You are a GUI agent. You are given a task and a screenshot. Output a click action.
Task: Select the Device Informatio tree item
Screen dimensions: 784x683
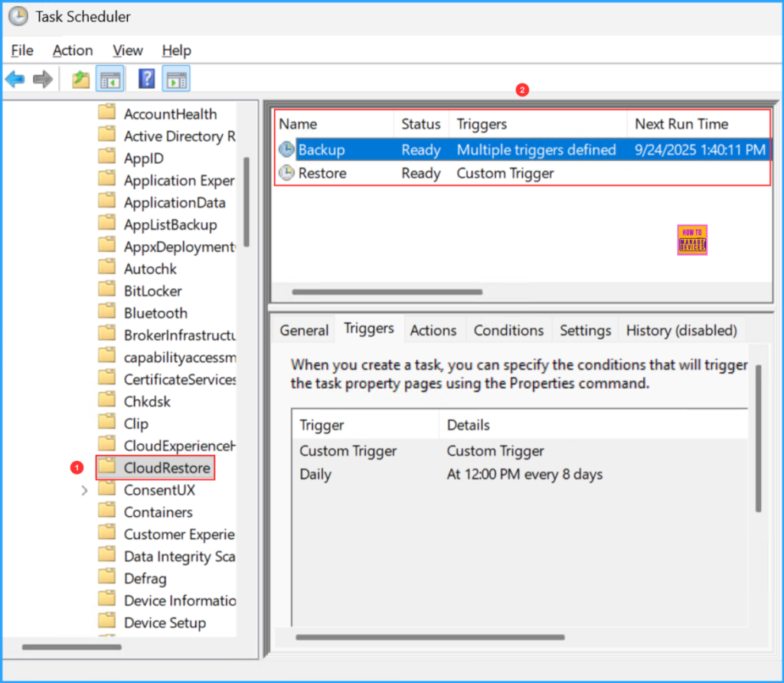179,600
